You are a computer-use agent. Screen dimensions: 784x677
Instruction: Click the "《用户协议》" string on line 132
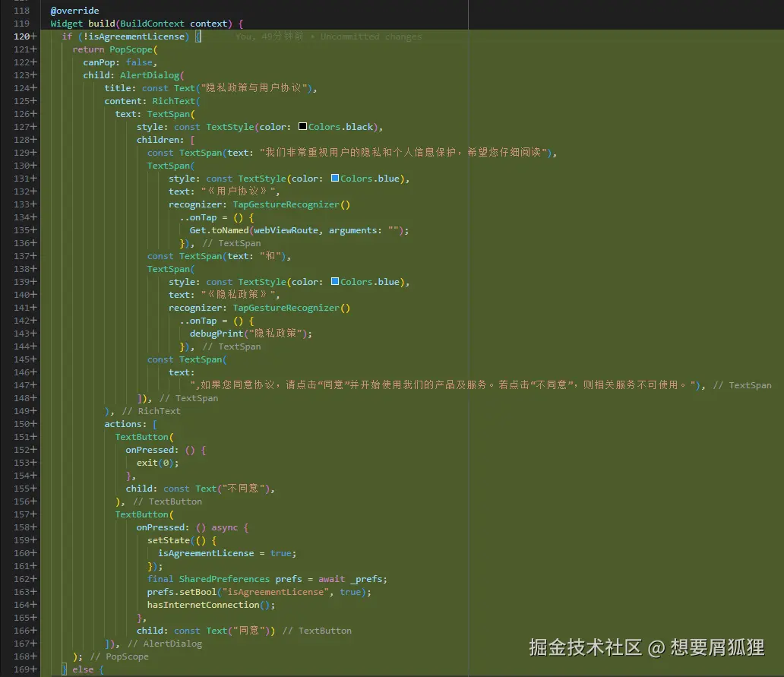[238, 191]
